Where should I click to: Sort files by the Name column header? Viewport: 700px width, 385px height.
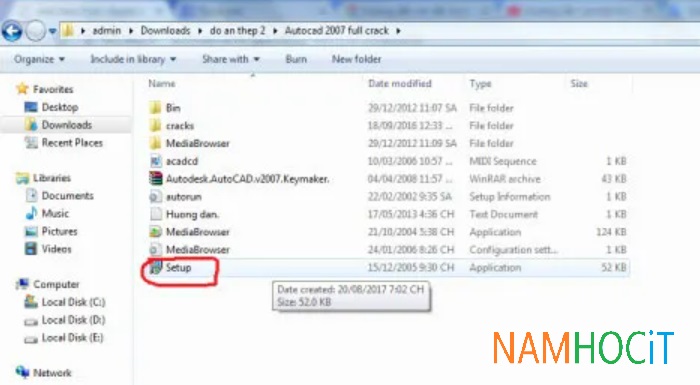(x=162, y=84)
